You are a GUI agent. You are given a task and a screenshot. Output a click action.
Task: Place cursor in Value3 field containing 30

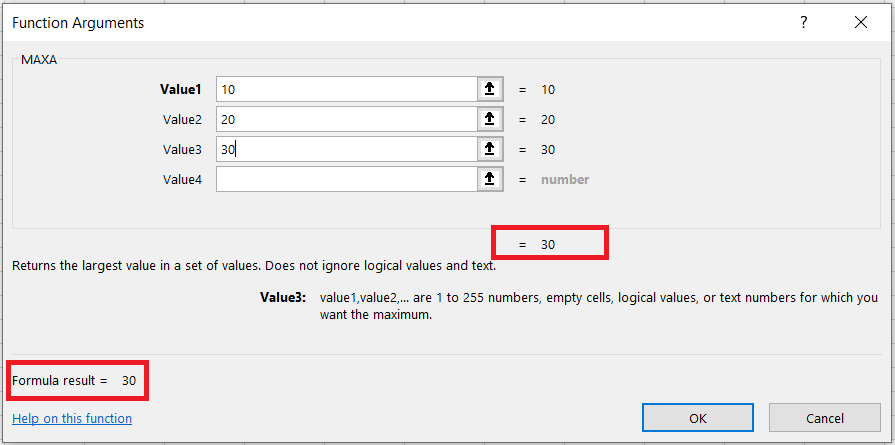[345, 149]
